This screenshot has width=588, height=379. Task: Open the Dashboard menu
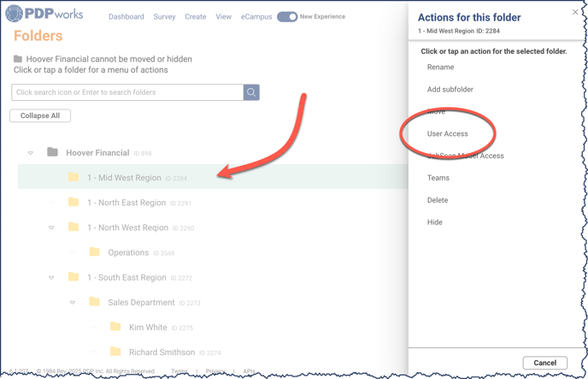pyautogui.click(x=126, y=17)
